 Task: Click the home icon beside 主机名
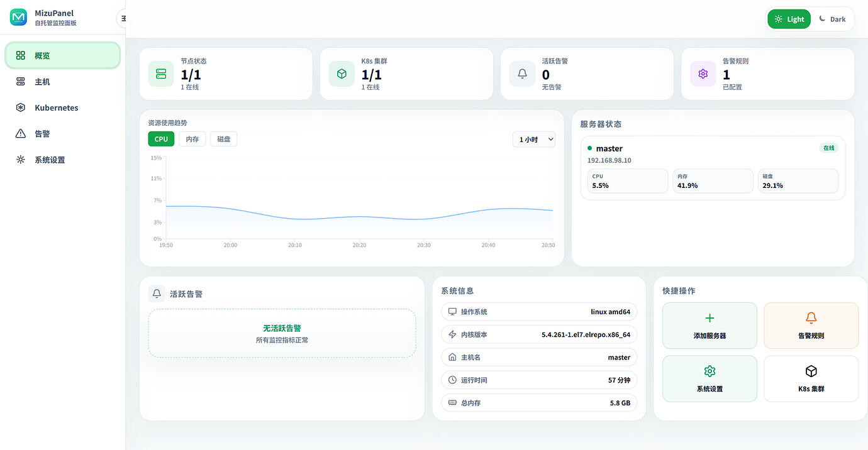click(x=452, y=357)
